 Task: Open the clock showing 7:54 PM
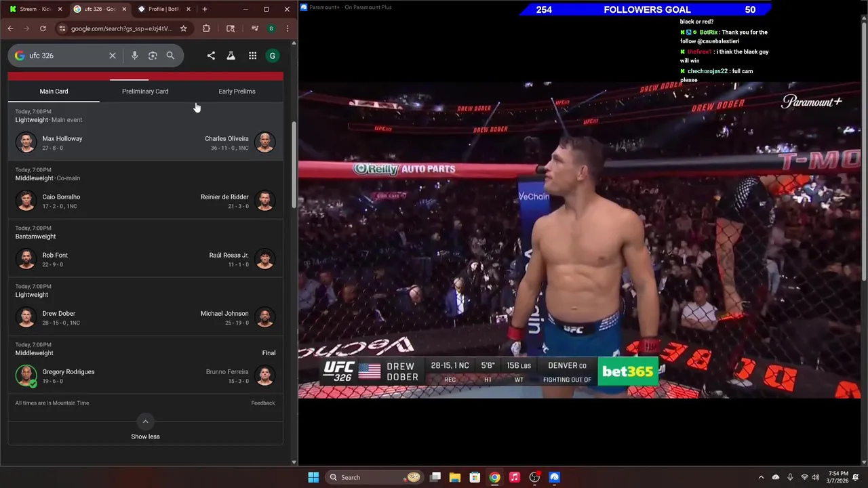pyautogui.click(x=838, y=477)
